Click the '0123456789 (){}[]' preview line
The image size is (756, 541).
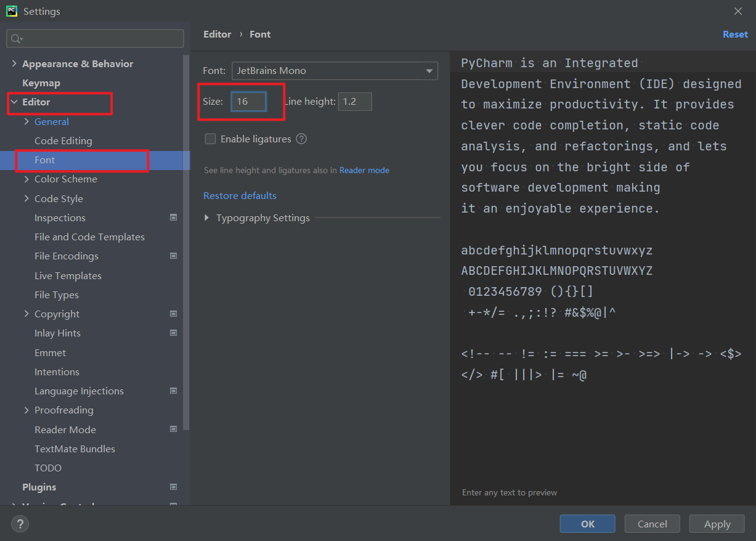tap(530, 291)
